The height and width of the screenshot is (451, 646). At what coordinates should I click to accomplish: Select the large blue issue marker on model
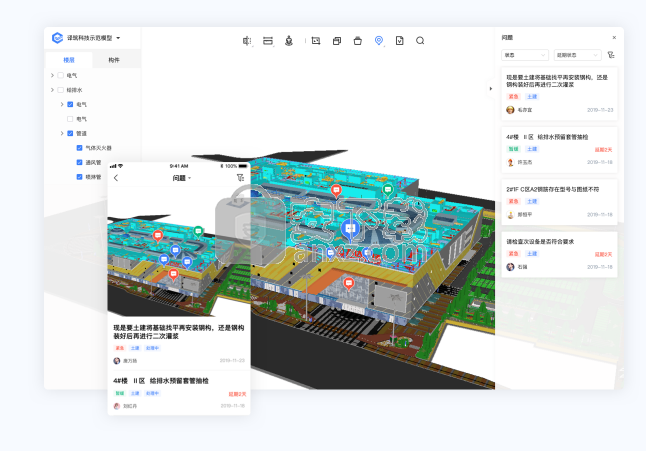[350, 229]
